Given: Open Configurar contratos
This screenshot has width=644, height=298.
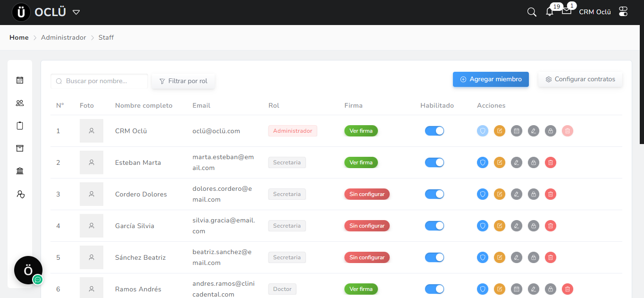Looking at the screenshot, I should pos(580,79).
